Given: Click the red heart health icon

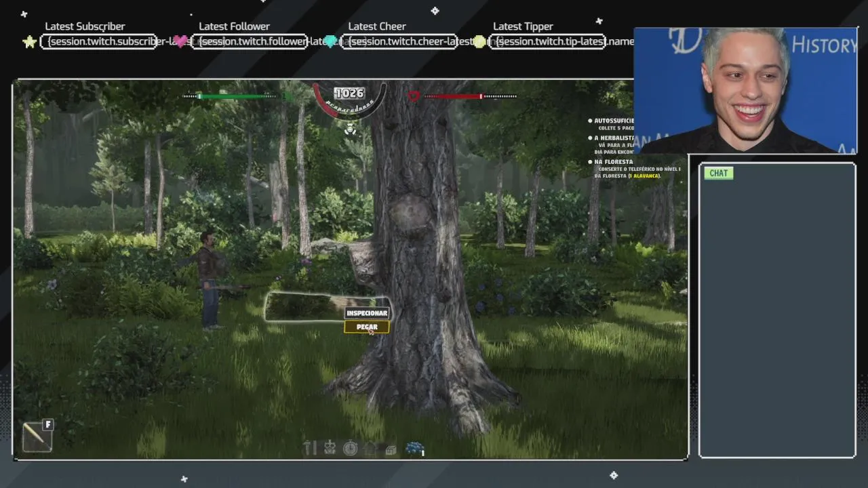Looking at the screenshot, I should click(x=414, y=96).
